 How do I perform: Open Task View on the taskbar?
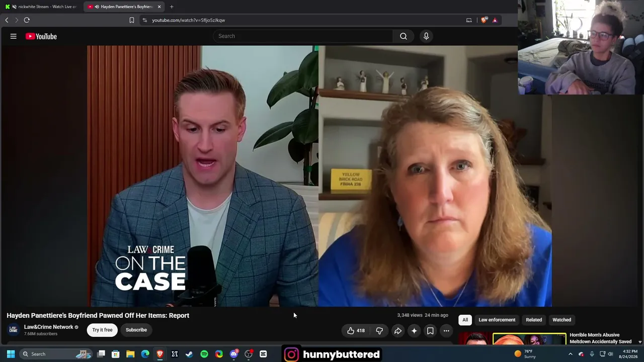pos(101,354)
